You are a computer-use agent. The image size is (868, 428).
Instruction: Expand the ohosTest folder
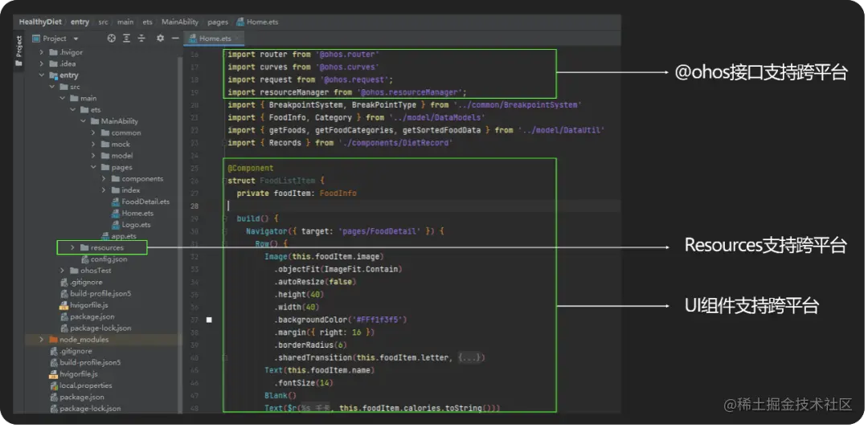tap(63, 271)
